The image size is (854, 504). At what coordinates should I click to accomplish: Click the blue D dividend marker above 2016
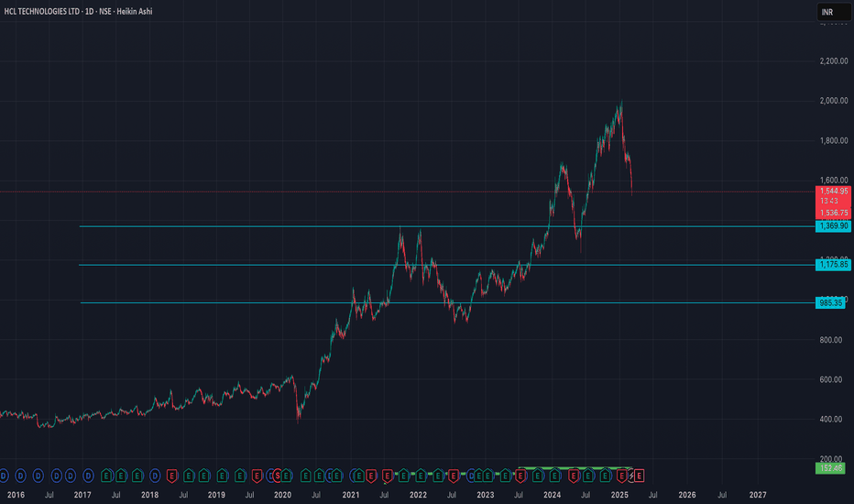coord(20,476)
